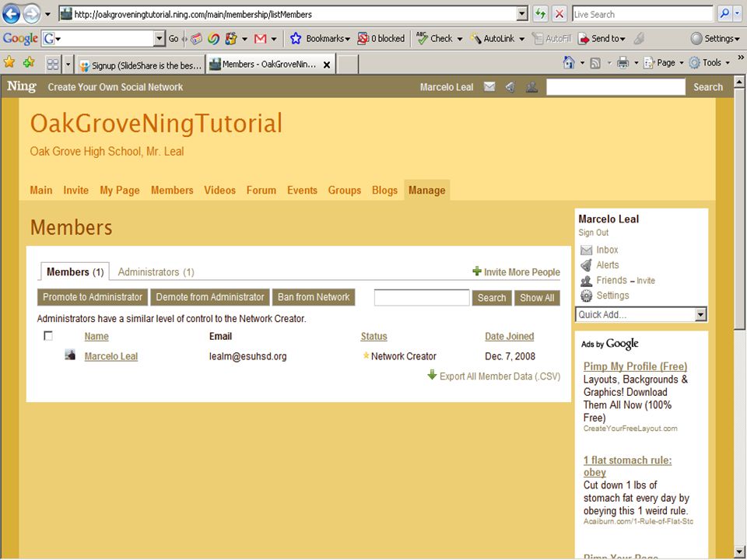Tick the select-all checkbox beside Name header
Screen dimensions: 747x560
(x=48, y=336)
